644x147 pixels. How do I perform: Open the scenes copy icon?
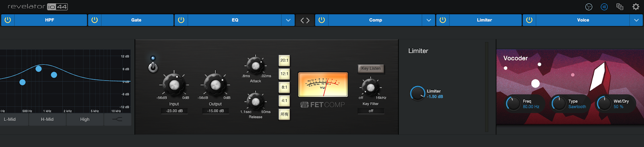(620, 6)
